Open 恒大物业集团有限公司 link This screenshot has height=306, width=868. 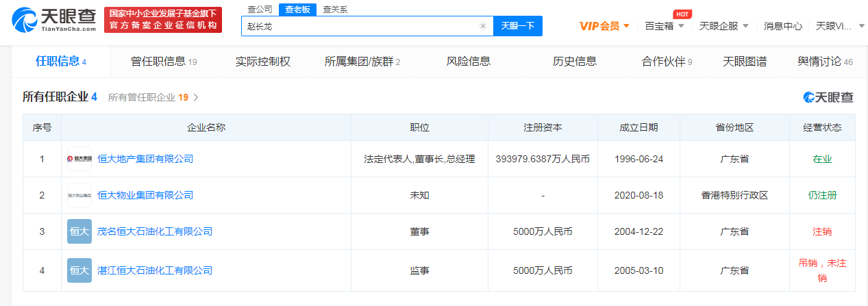145,195
